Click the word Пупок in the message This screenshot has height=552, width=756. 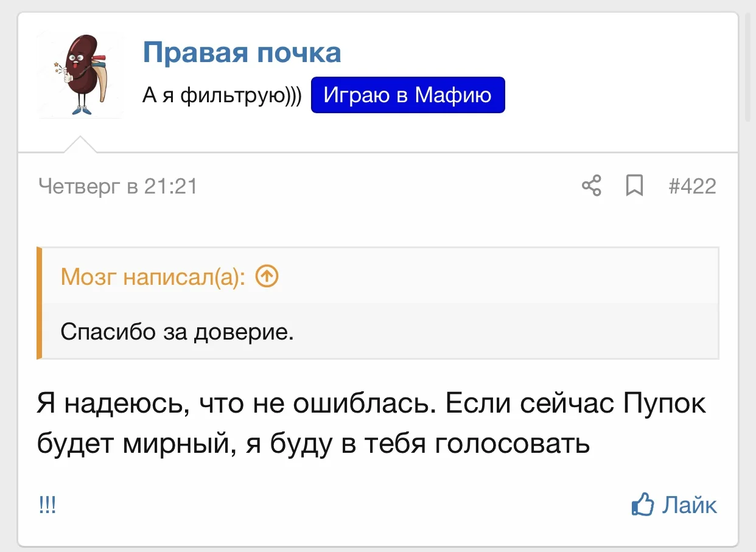pos(665,405)
